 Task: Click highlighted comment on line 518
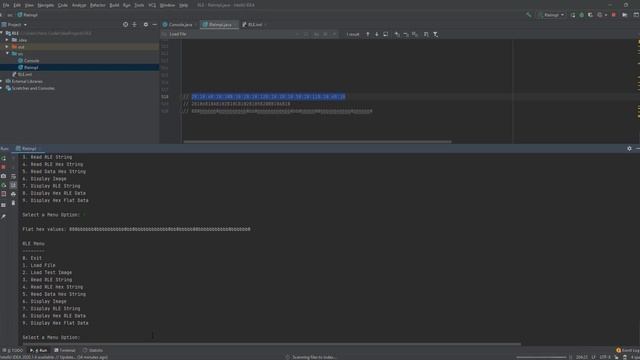coord(269,97)
